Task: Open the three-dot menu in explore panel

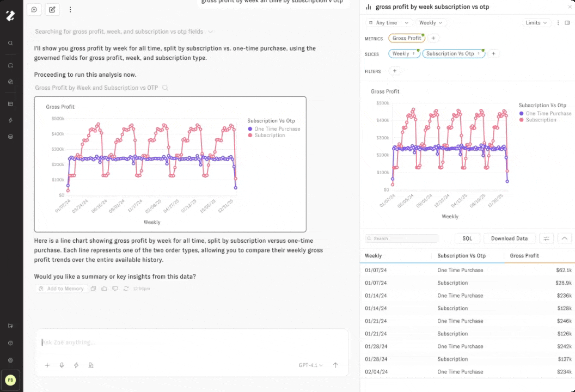Action: tap(558, 23)
